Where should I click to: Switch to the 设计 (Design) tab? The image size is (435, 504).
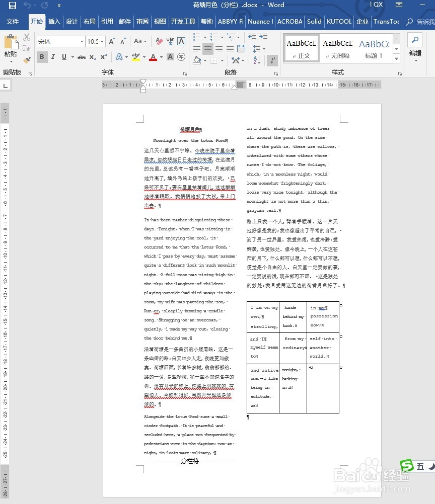[x=72, y=22]
